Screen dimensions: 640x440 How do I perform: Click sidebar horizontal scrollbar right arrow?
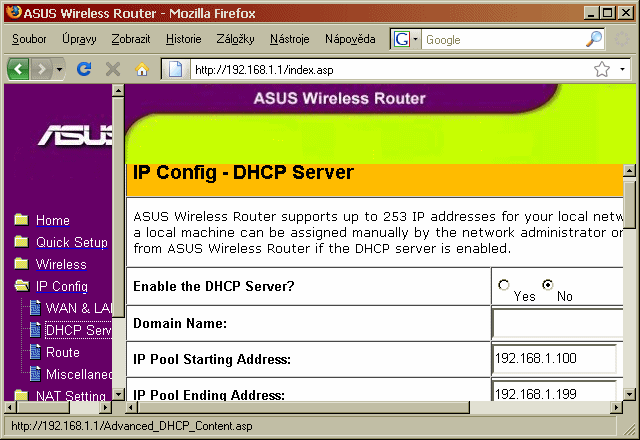[x=106, y=407]
